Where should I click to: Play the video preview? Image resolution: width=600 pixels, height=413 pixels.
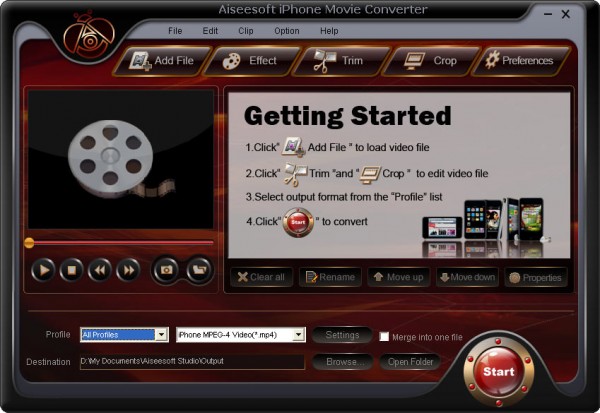coord(43,270)
